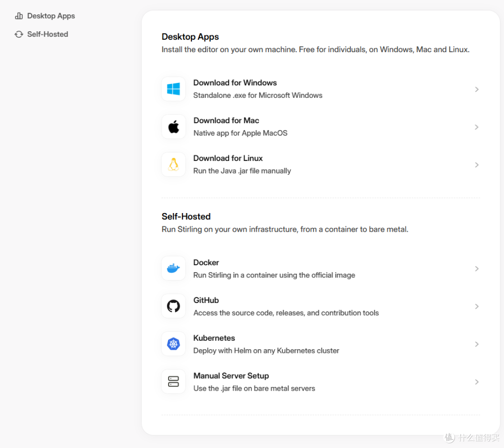Click 'Access the source code, releases' description
504x448 pixels.
(x=286, y=313)
